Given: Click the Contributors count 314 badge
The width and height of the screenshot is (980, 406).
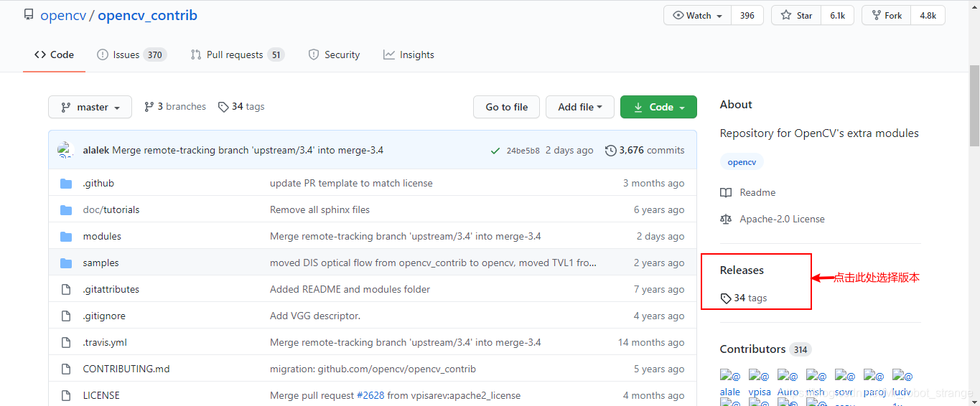Looking at the screenshot, I should [801, 350].
